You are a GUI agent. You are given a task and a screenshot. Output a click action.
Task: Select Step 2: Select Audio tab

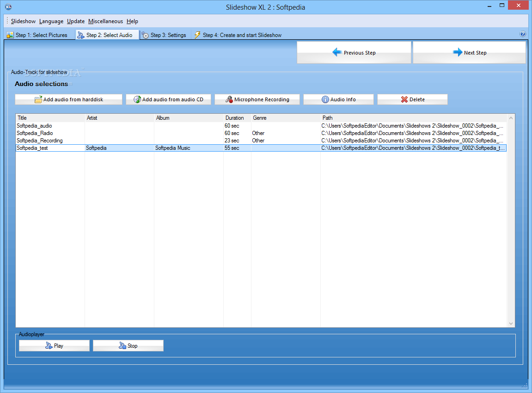(x=107, y=35)
